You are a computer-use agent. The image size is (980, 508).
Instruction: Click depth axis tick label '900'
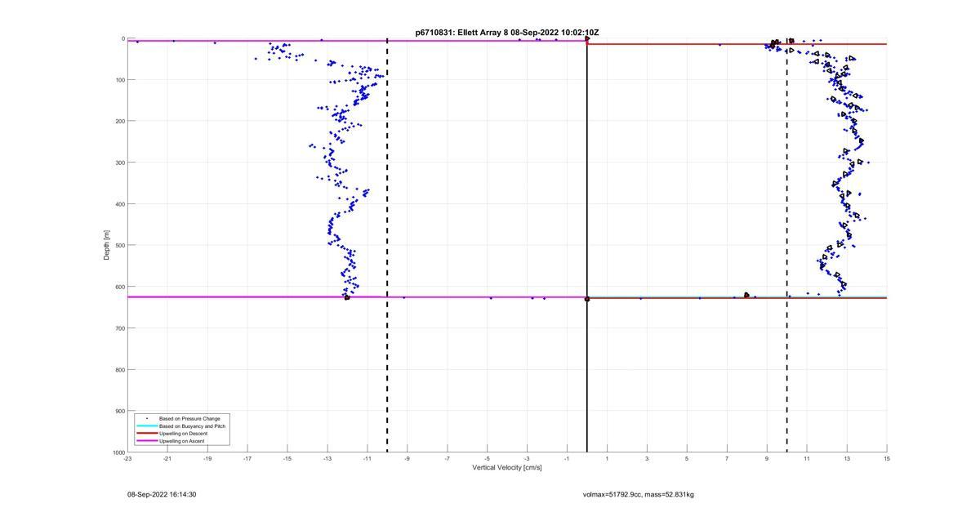tap(119, 411)
